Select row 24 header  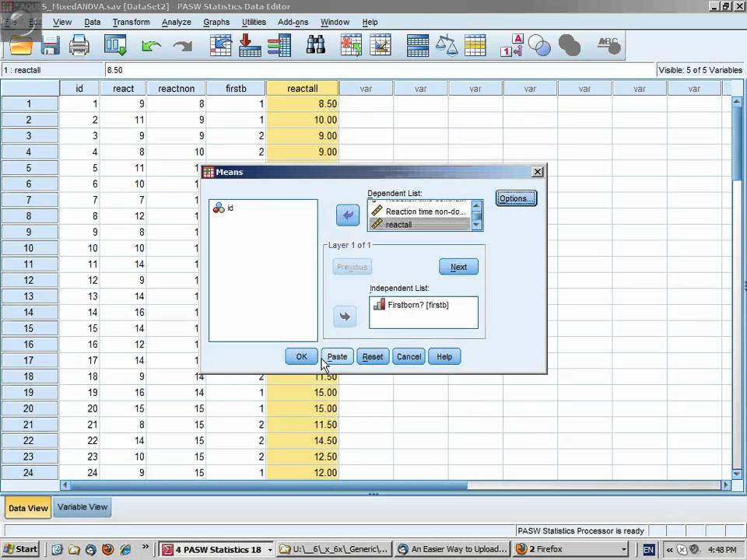click(x=29, y=473)
